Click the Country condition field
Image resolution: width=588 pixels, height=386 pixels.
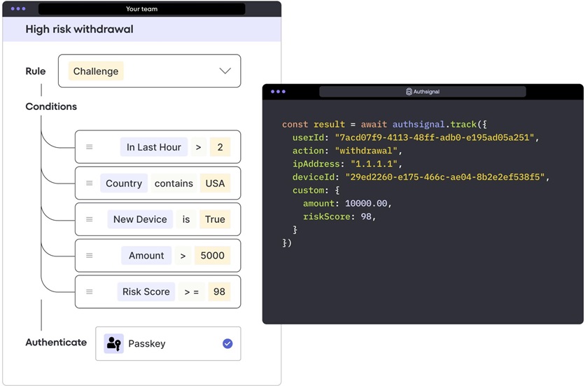point(124,183)
